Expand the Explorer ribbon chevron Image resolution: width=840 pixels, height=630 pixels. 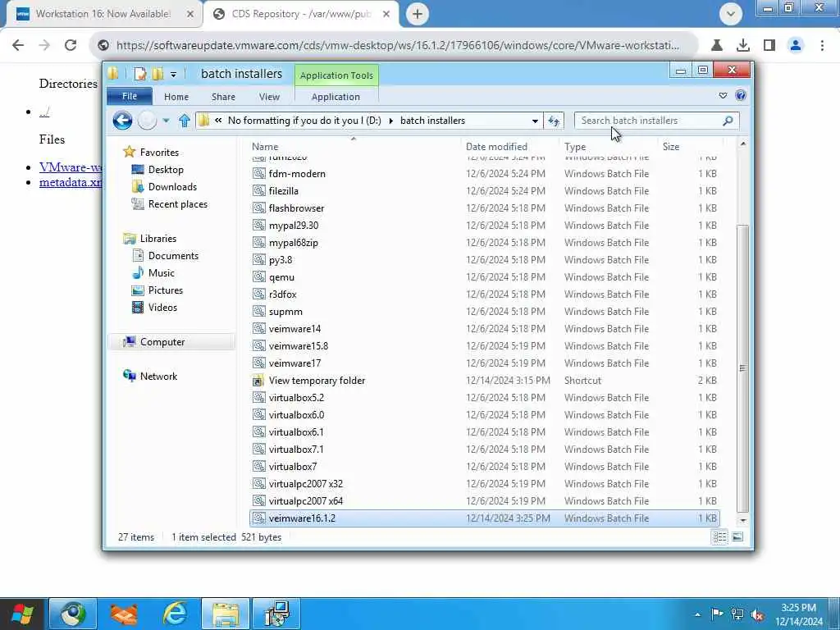click(x=724, y=95)
